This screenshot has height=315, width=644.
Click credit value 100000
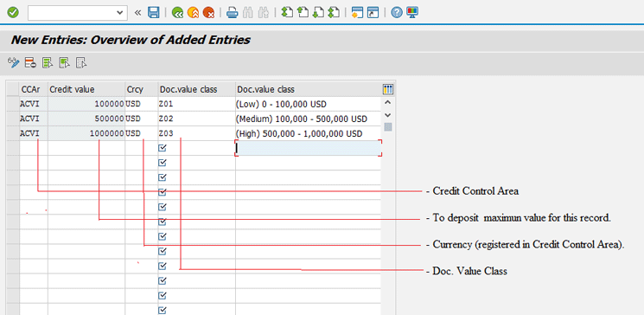click(86, 104)
